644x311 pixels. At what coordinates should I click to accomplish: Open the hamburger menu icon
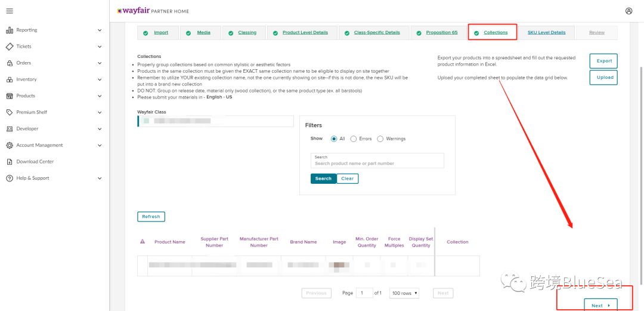[10, 11]
